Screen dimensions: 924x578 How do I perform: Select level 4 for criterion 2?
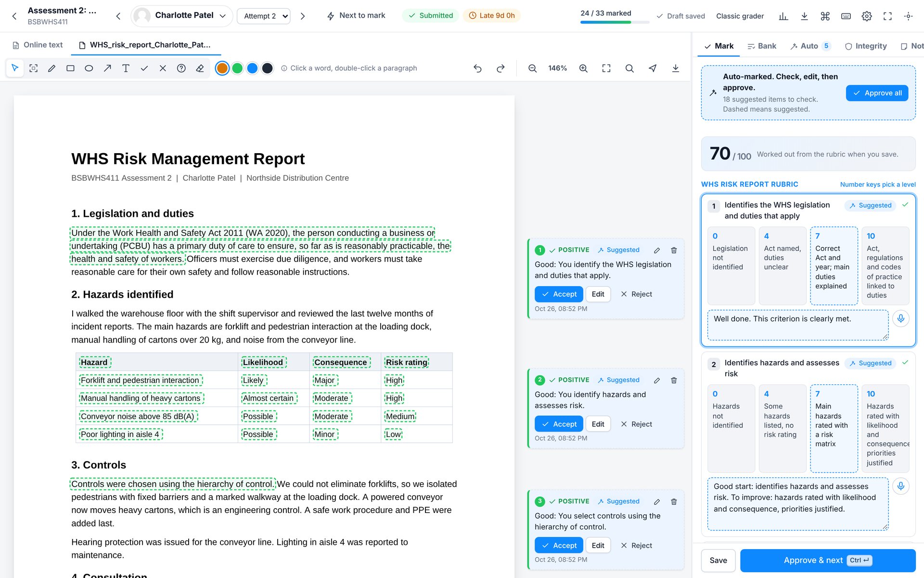pyautogui.click(x=783, y=428)
